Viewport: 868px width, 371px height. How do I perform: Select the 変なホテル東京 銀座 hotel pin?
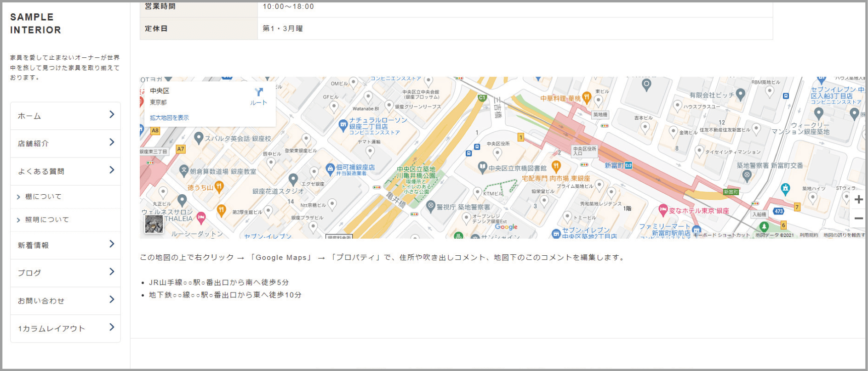pos(662,210)
